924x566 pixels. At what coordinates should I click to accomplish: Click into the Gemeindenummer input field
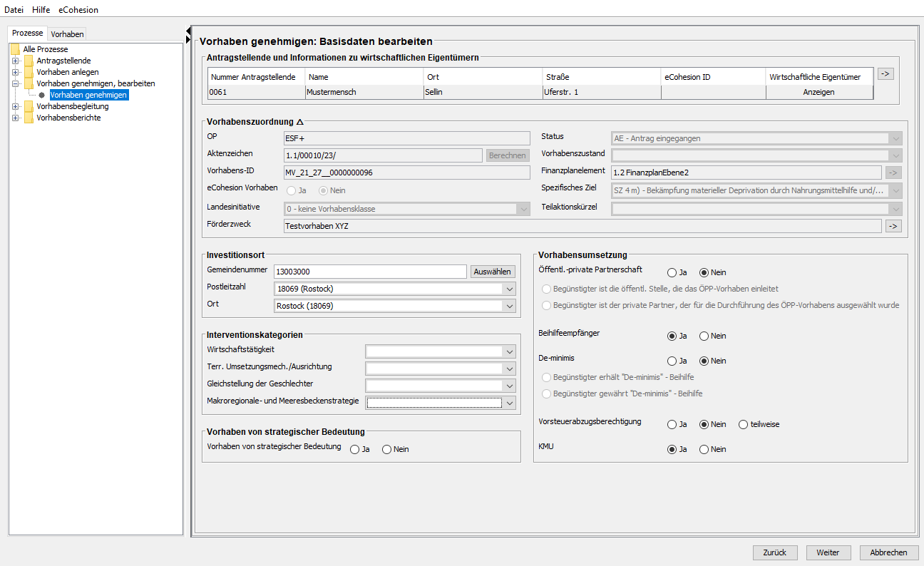369,272
